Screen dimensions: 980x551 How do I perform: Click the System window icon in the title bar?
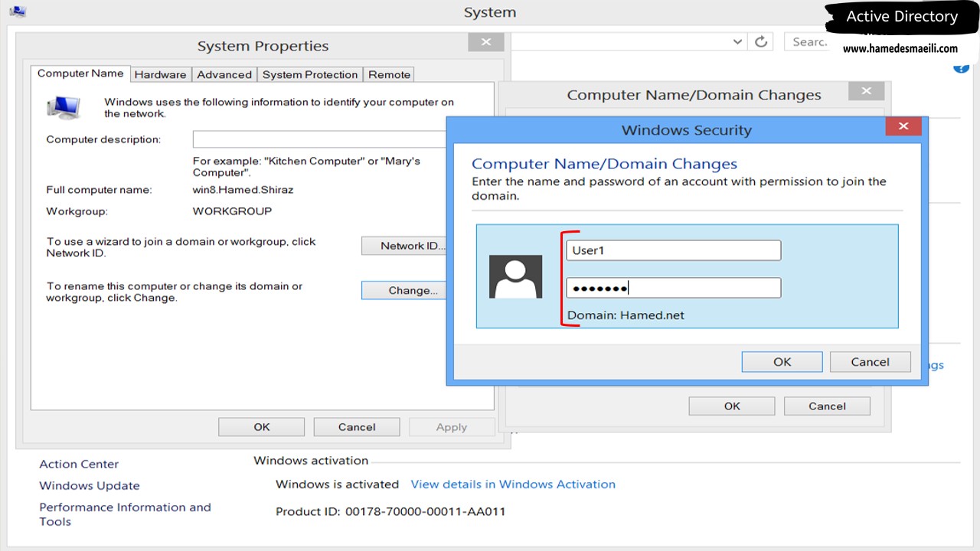click(18, 11)
